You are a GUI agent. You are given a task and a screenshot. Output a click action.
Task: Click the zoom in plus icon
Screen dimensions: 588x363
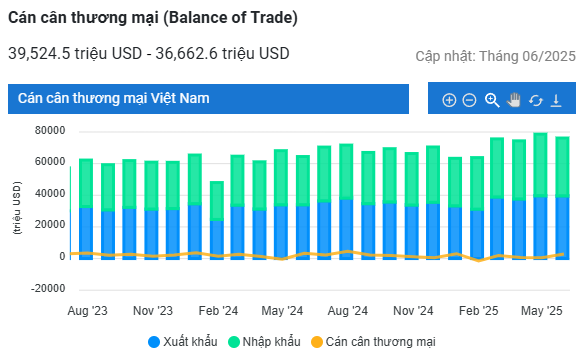(x=449, y=100)
